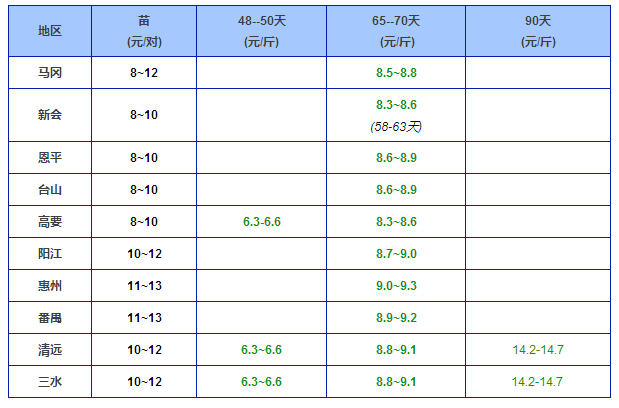Screen dimensions: 619x408
Task: Click the 48--50天 column header
Action: 261,31
